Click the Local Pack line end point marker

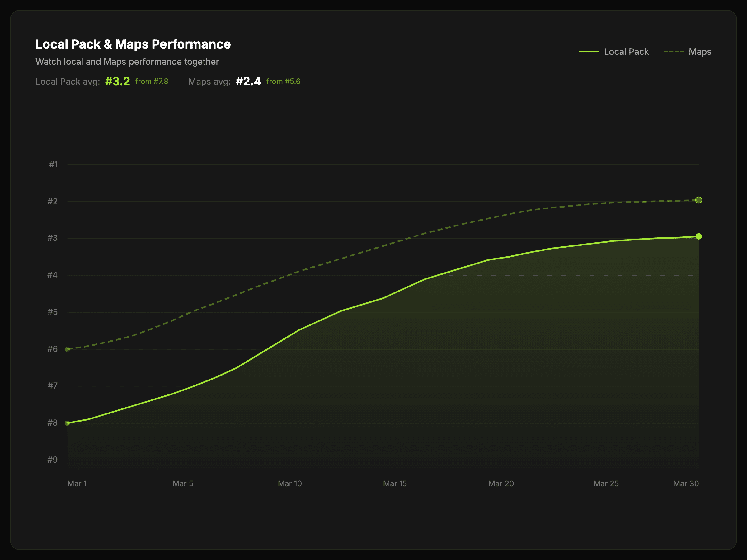pyautogui.click(x=698, y=236)
